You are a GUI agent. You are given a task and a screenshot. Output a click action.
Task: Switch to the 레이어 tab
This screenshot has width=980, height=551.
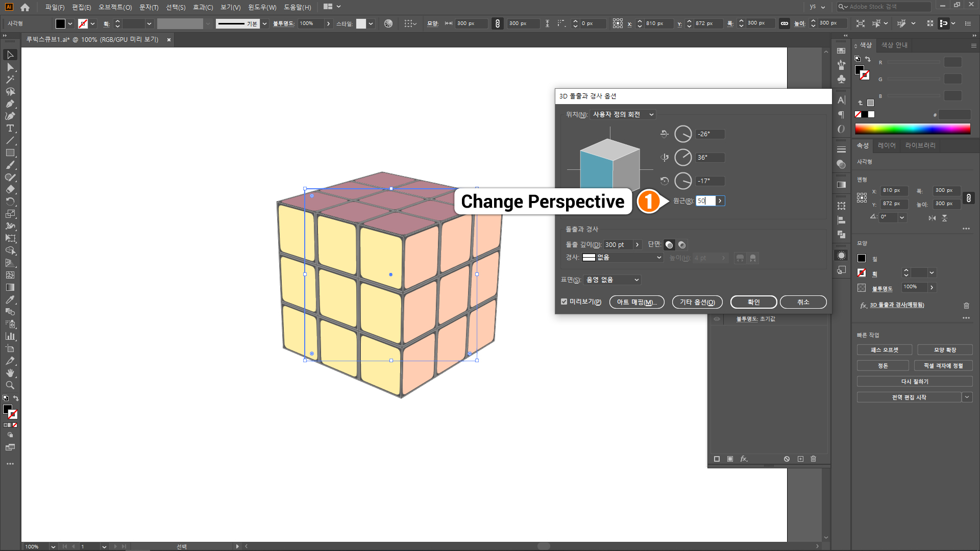[x=887, y=145]
